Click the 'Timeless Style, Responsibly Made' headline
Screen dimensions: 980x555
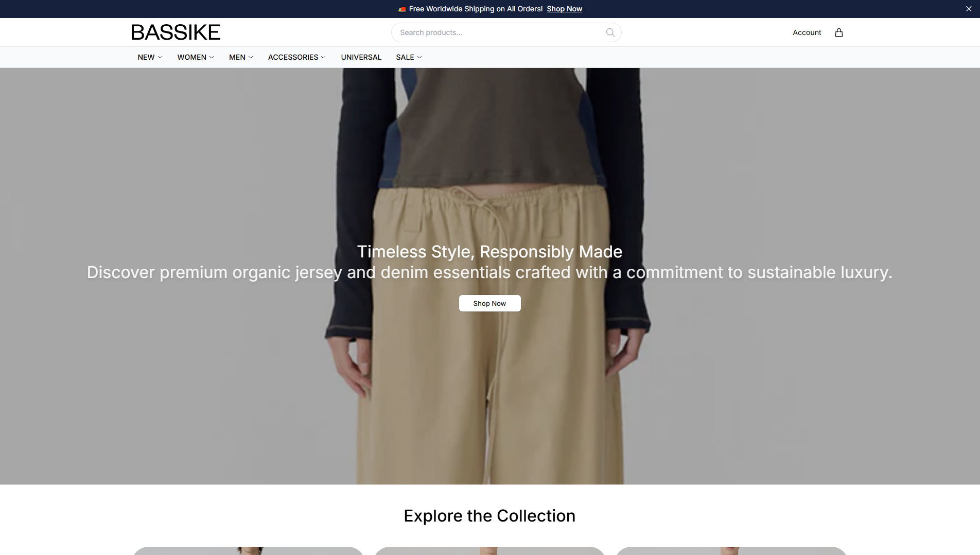pos(489,251)
